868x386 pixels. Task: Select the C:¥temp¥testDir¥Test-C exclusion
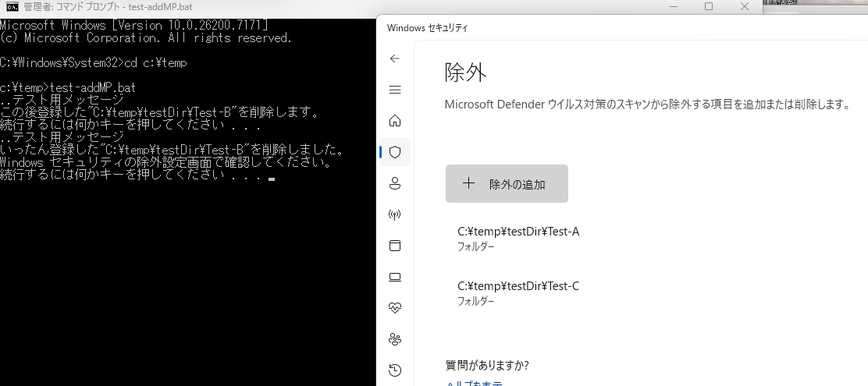(x=518, y=292)
